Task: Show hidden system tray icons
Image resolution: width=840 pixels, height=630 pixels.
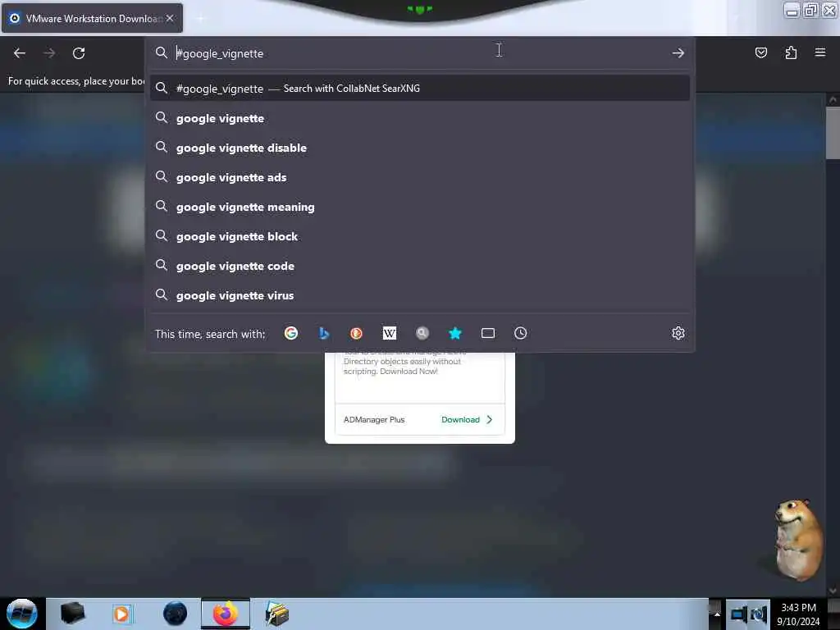Action: pyautogui.click(x=716, y=614)
